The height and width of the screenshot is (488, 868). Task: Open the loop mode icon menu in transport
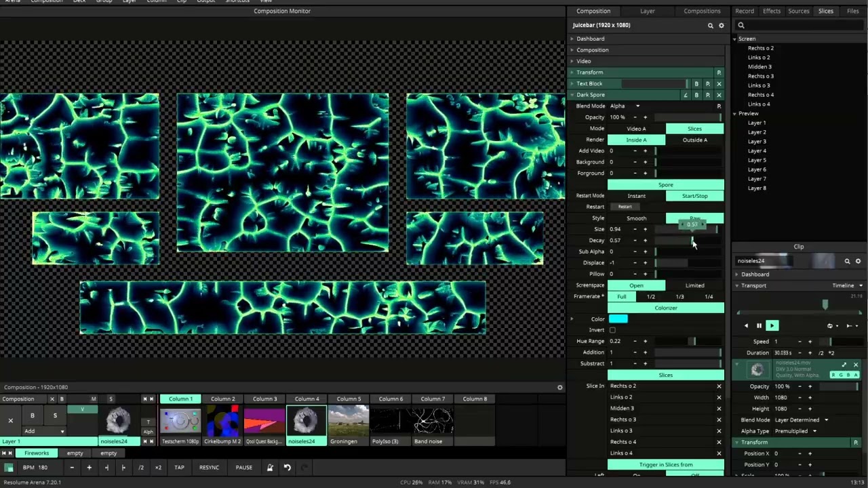point(831,325)
